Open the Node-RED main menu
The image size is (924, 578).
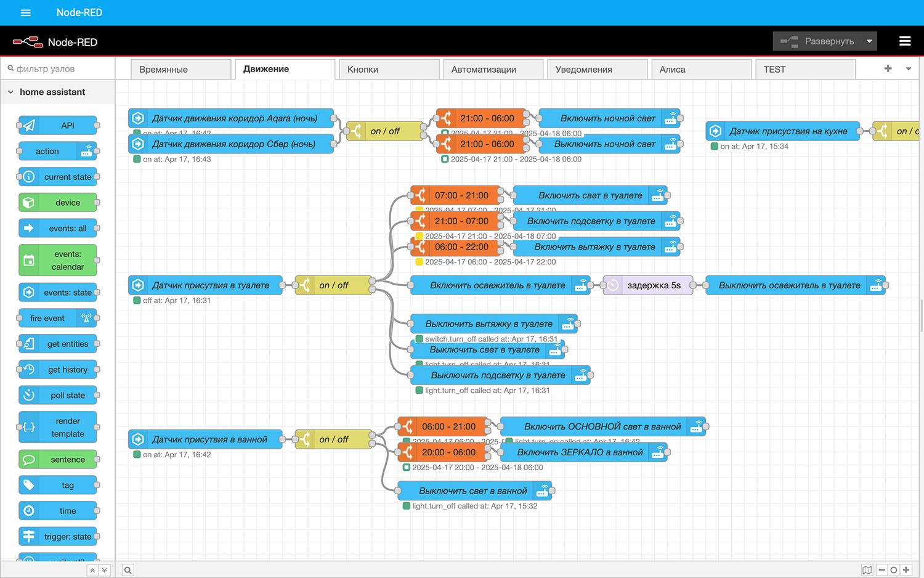coord(905,41)
